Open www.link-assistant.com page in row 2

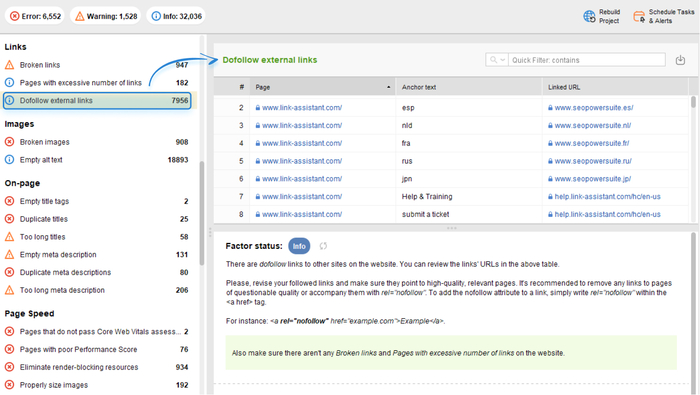[302, 108]
